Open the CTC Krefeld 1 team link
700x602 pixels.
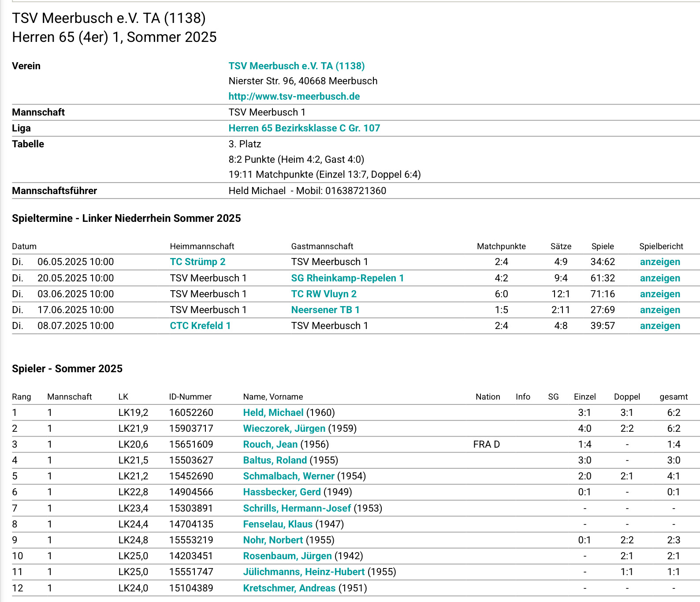pos(200,326)
